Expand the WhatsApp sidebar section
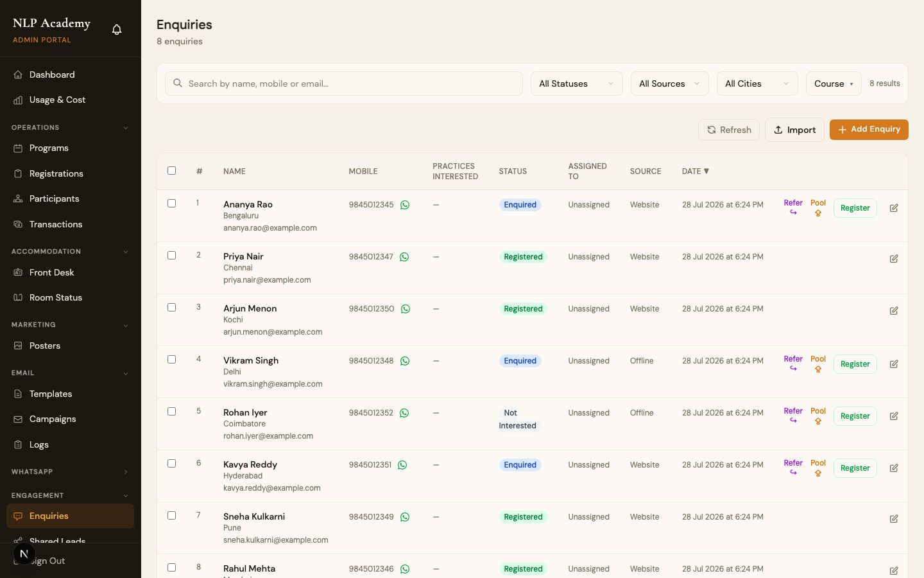Image resolution: width=924 pixels, height=578 pixels. (x=70, y=472)
